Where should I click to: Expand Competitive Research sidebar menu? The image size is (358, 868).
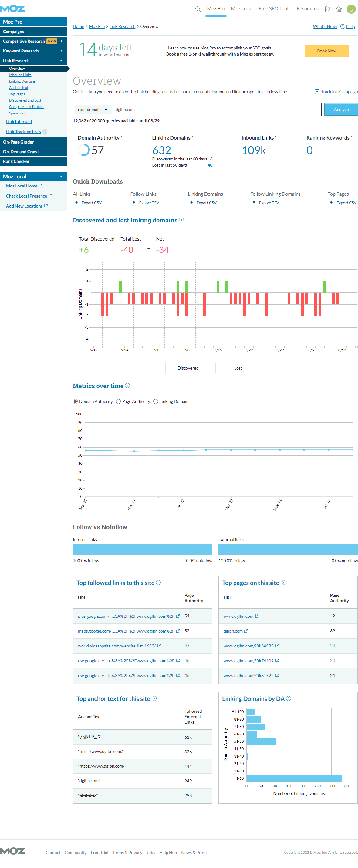(x=61, y=41)
